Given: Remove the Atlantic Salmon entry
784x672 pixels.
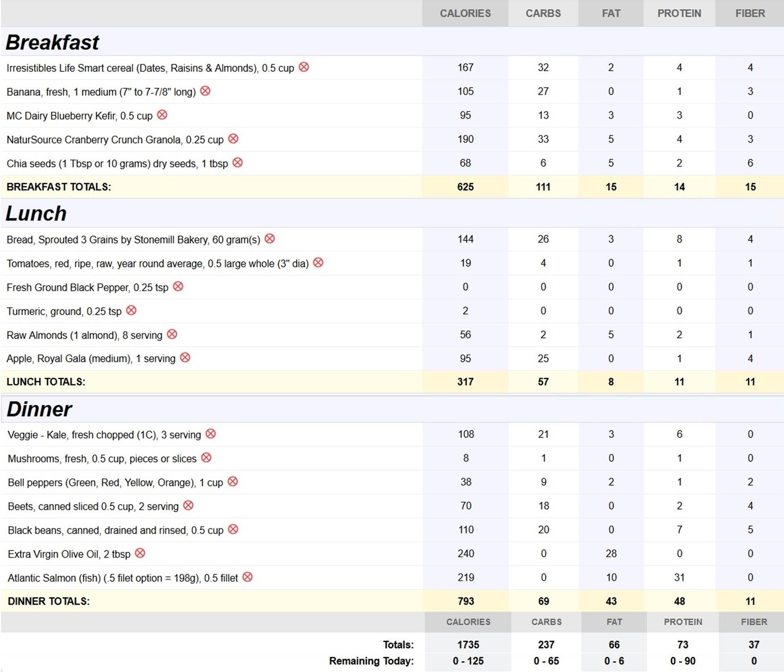Looking at the screenshot, I should [x=248, y=577].
